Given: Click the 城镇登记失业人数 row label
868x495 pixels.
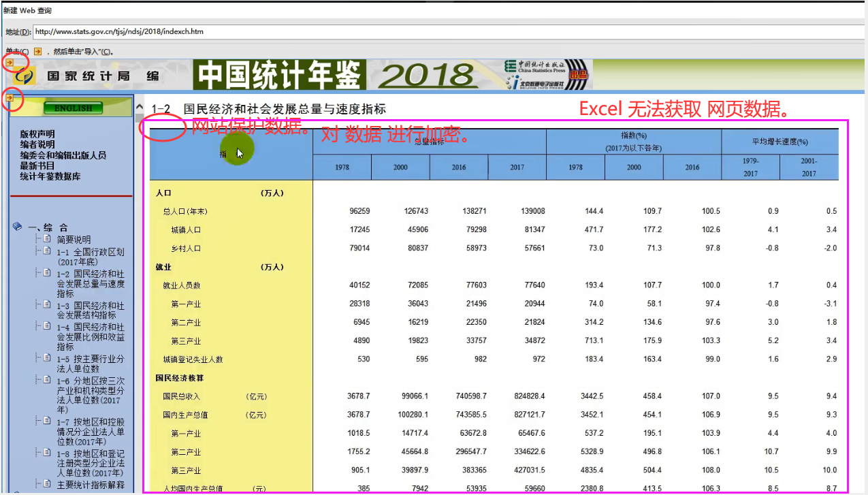Looking at the screenshot, I should (193, 360).
